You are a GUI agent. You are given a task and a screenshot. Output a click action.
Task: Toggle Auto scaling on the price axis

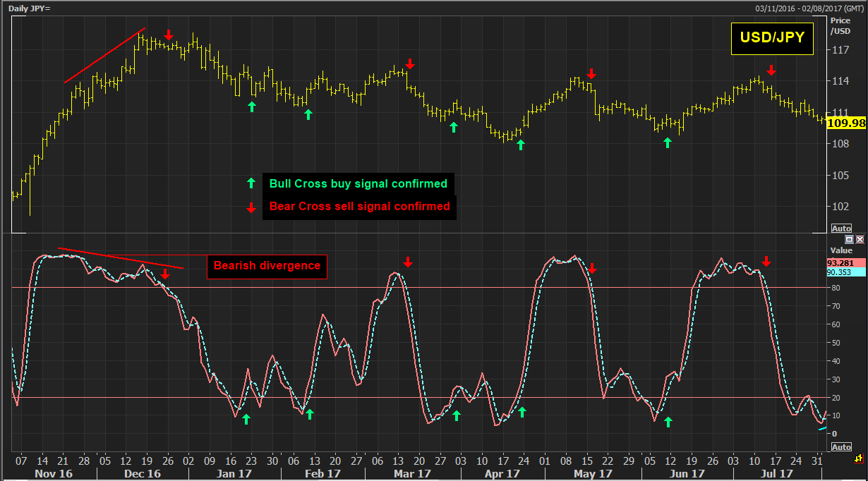(x=841, y=229)
